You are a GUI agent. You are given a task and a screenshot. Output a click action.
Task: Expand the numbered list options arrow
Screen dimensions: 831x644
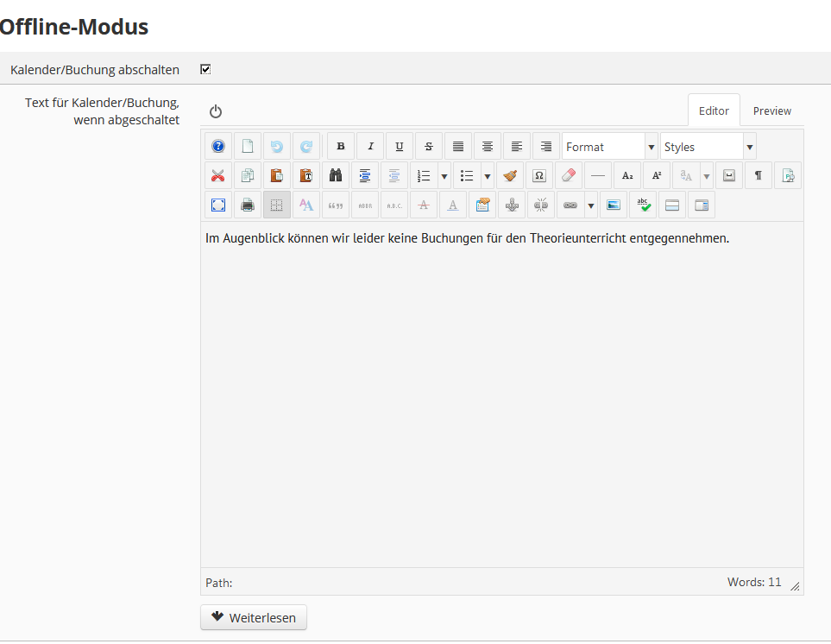click(x=444, y=176)
